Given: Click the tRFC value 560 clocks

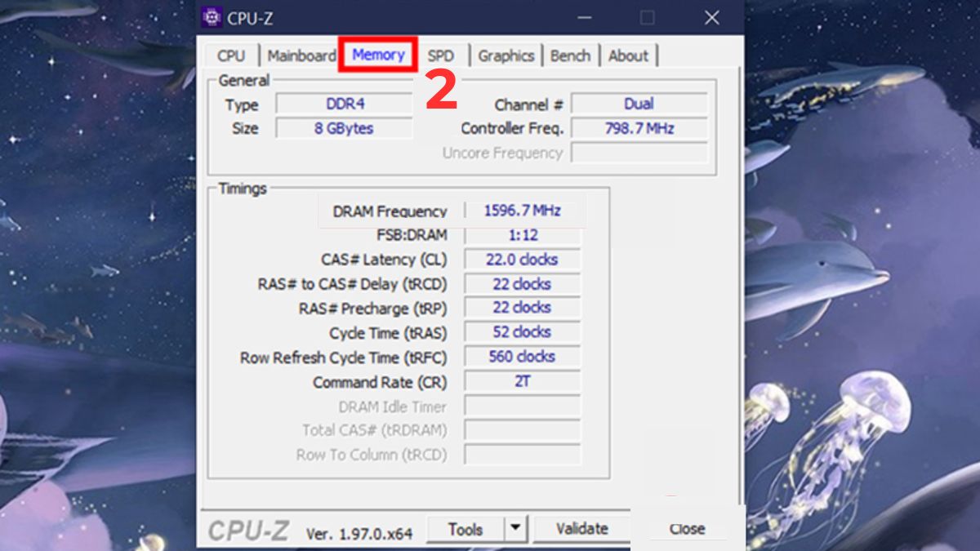Looking at the screenshot, I should (x=523, y=357).
